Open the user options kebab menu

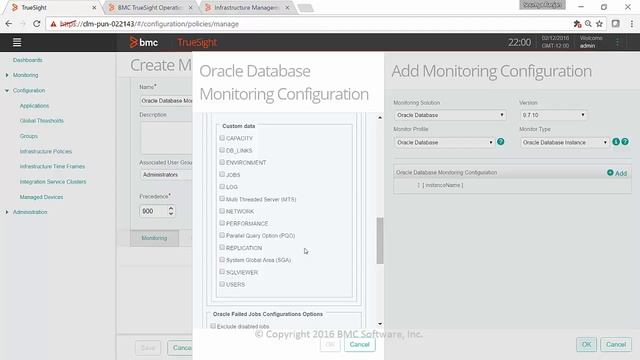[x=617, y=42]
